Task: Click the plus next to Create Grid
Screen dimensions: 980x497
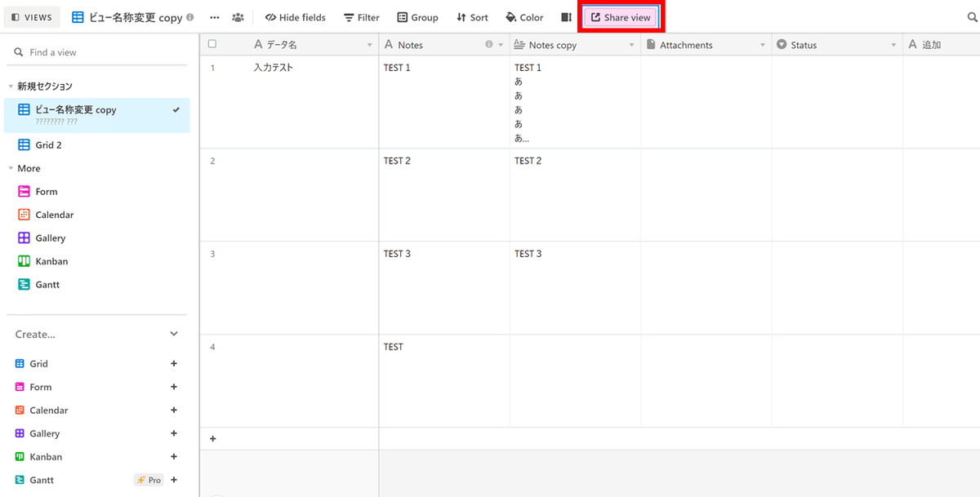Action: coord(173,364)
